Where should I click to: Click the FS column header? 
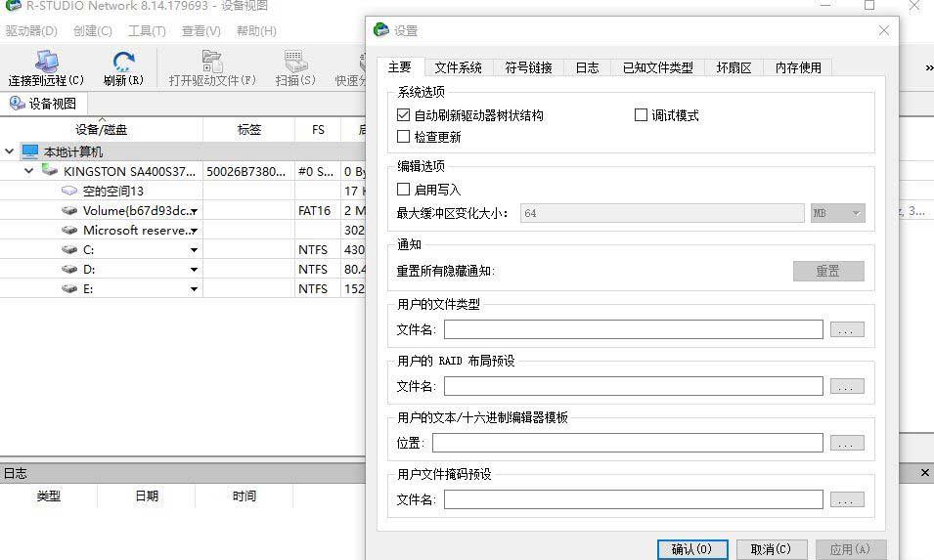(318, 129)
